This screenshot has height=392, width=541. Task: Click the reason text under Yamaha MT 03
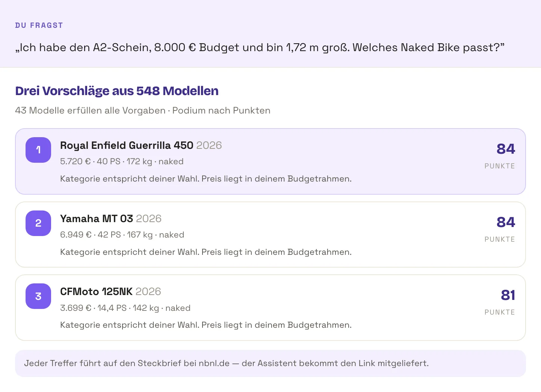206,252
